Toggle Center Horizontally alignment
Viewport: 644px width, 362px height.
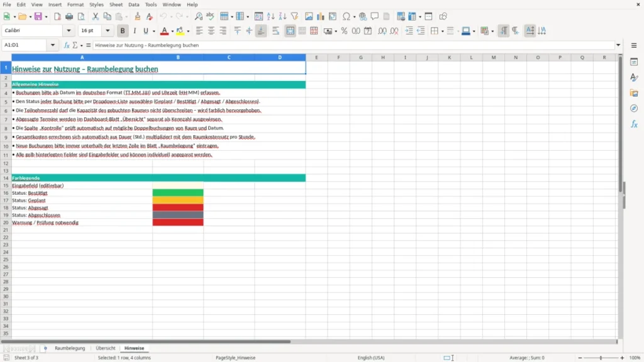211,31
